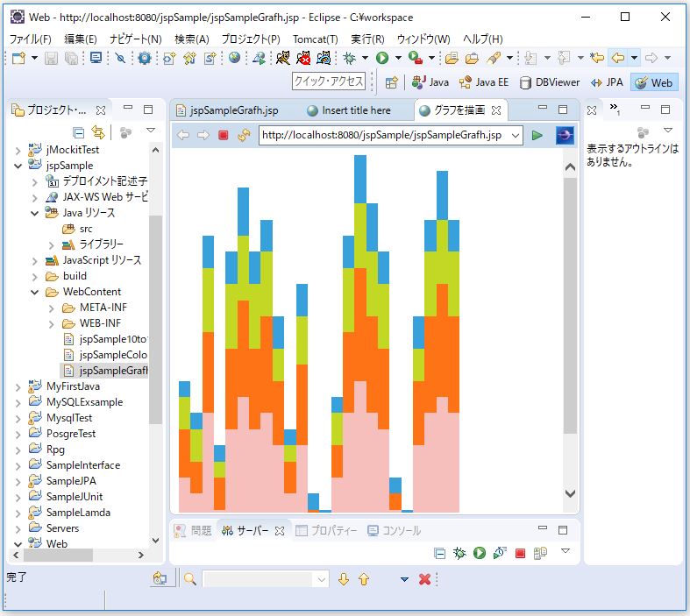Click Project Explorer horizontal scrollbar thumb
690x616 pixels.
tap(58, 555)
